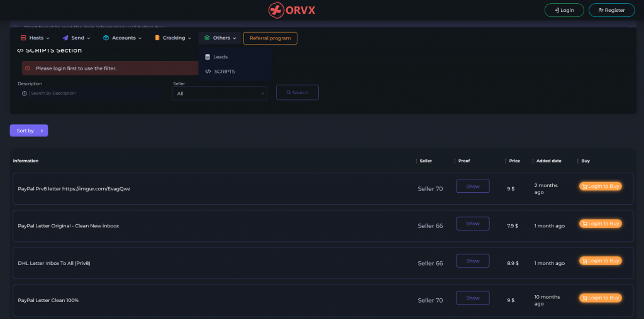The width and height of the screenshot is (644, 319).
Task: Open the Referral program page
Action: (x=270, y=38)
